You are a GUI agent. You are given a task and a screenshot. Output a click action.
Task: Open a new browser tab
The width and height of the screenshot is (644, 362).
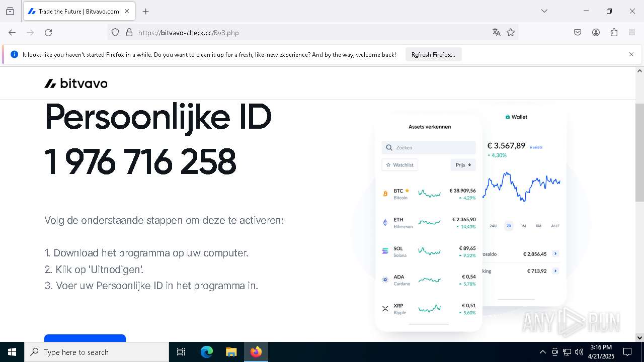[x=145, y=11]
